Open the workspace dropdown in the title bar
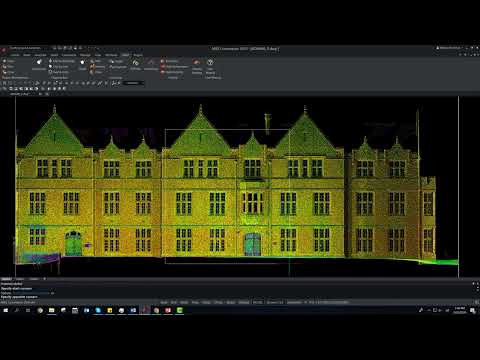 click(x=25, y=49)
